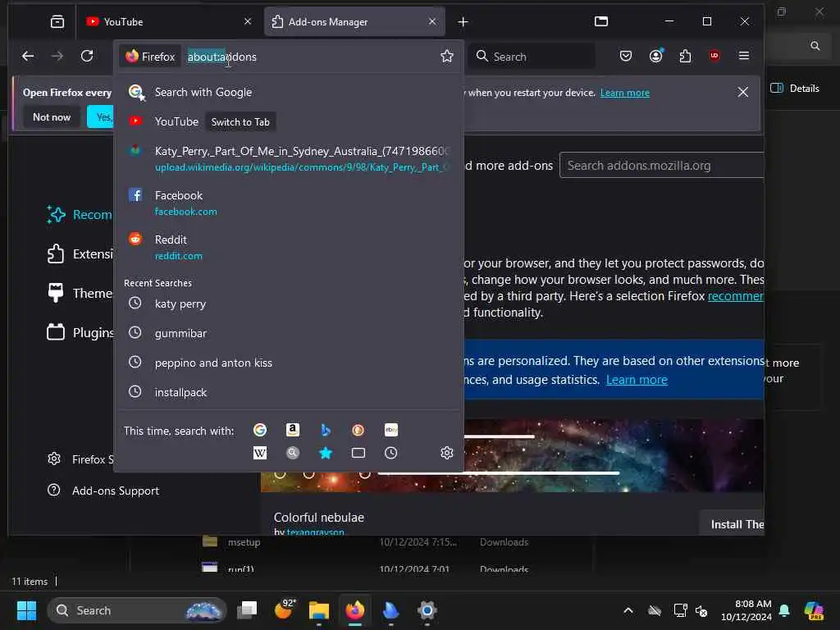Reload the current page
Viewport: 840px width, 630px height.
point(87,56)
